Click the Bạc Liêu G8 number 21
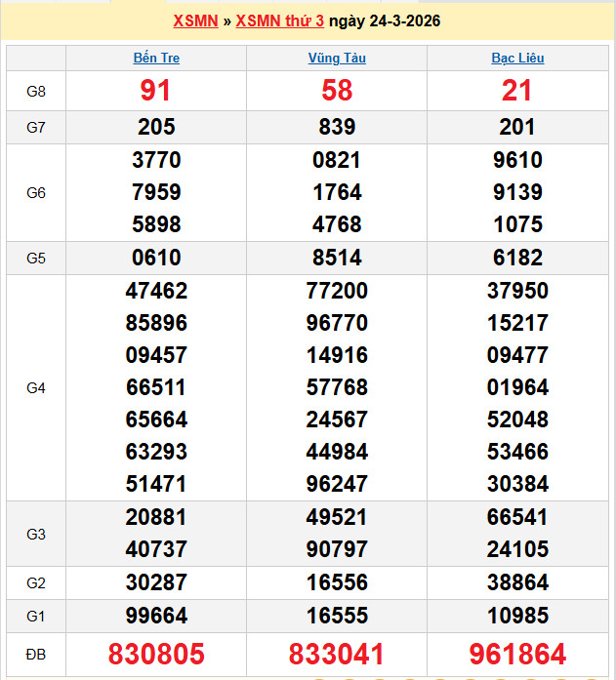This screenshot has height=680, width=616. pyautogui.click(x=517, y=91)
